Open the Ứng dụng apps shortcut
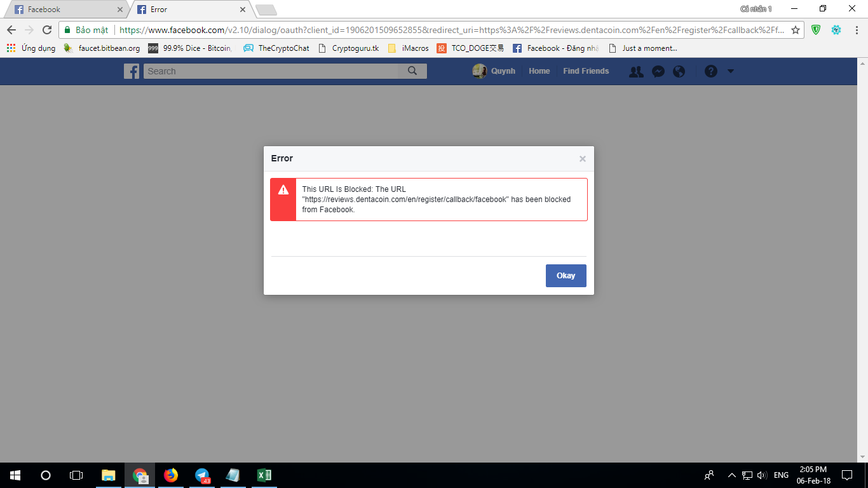Viewport: 868px width, 488px height. click(x=31, y=48)
